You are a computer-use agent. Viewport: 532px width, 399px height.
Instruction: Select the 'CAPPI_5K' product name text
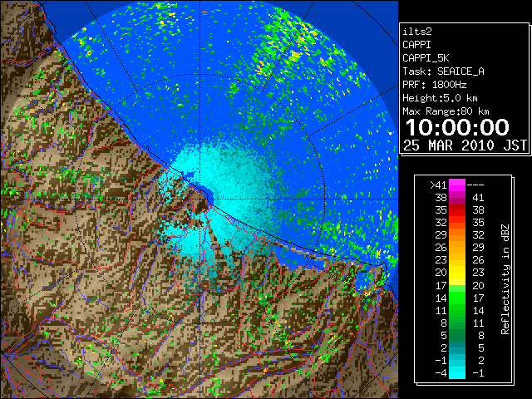tap(426, 58)
